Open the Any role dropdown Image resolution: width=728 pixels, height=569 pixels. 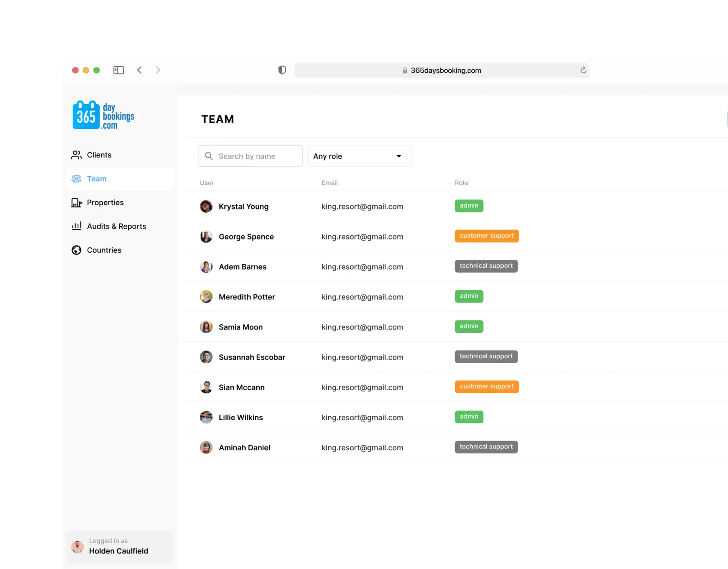360,156
